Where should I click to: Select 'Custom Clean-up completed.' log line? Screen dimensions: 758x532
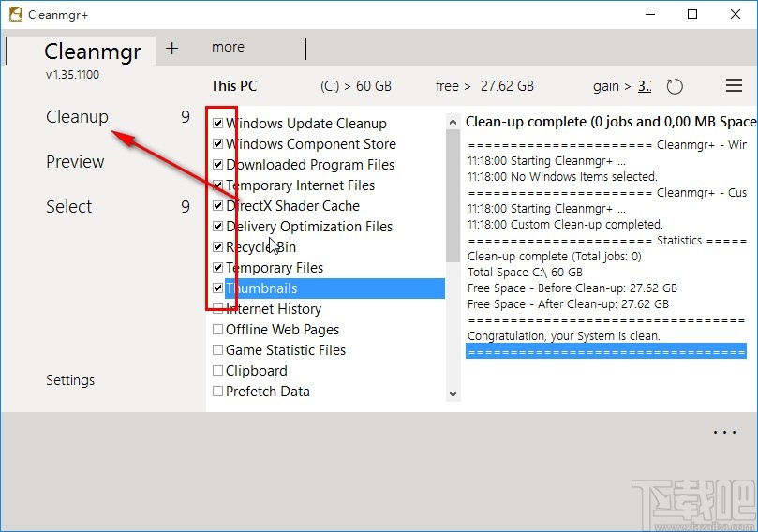tap(565, 224)
